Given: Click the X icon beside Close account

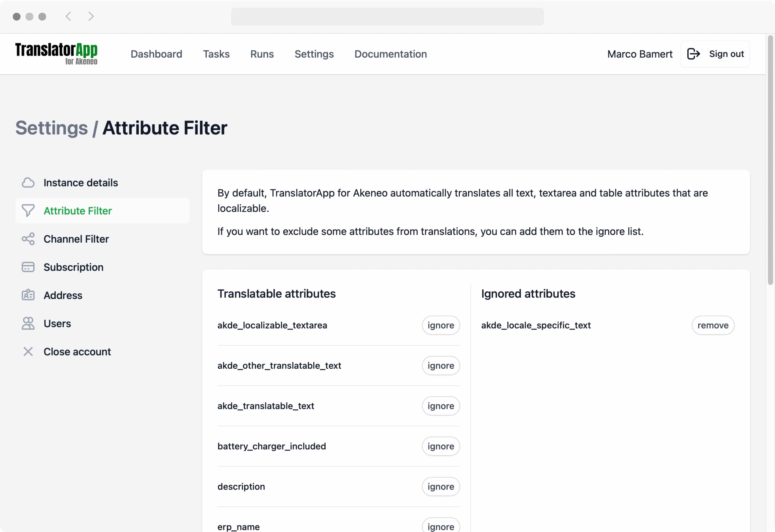Looking at the screenshot, I should coord(28,351).
